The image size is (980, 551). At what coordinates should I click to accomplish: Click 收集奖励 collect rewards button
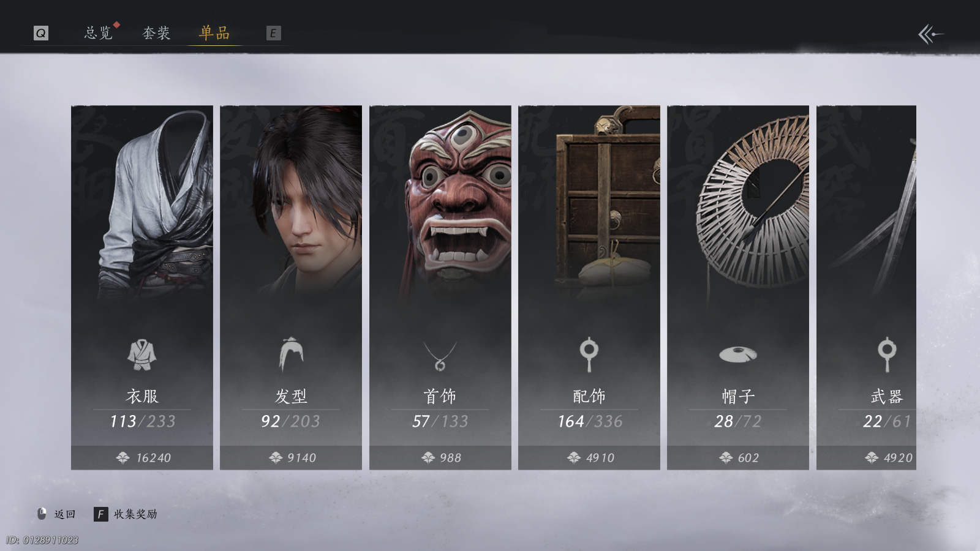coord(126,514)
